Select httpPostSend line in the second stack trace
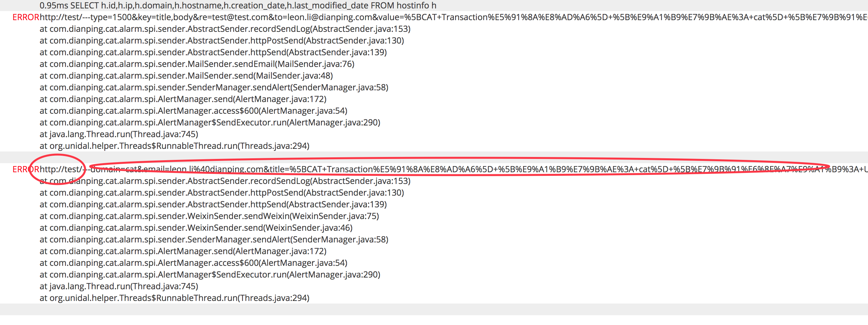The height and width of the screenshot is (325, 868). click(x=221, y=193)
